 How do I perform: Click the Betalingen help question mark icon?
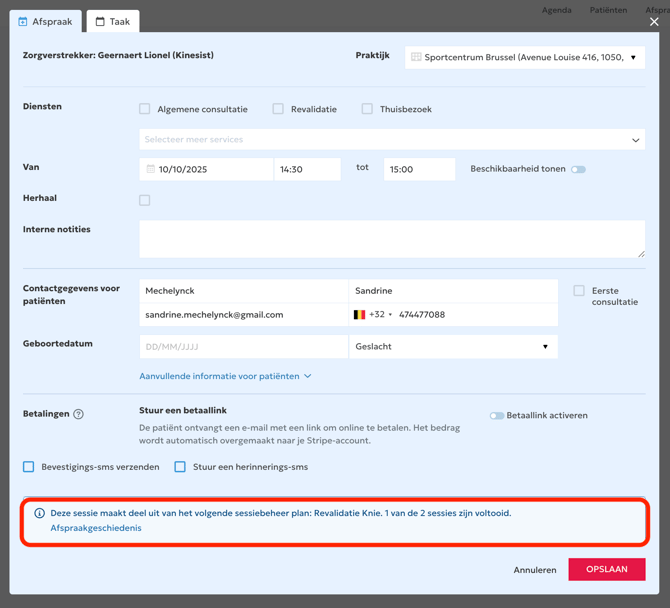tap(78, 414)
